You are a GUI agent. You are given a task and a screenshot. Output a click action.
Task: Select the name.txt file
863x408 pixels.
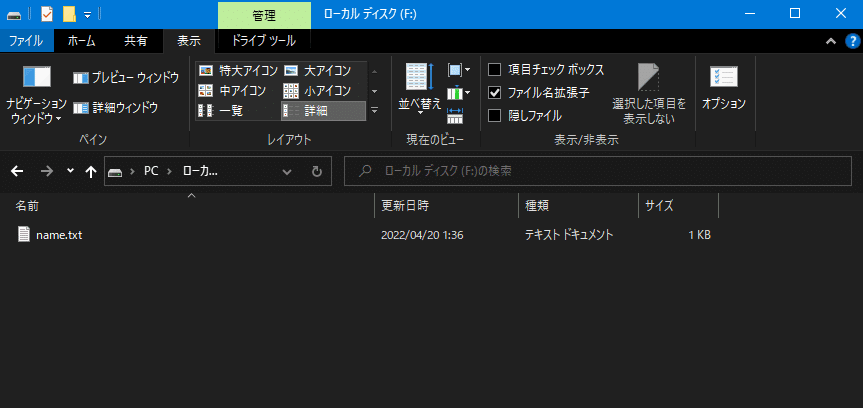tap(59, 235)
